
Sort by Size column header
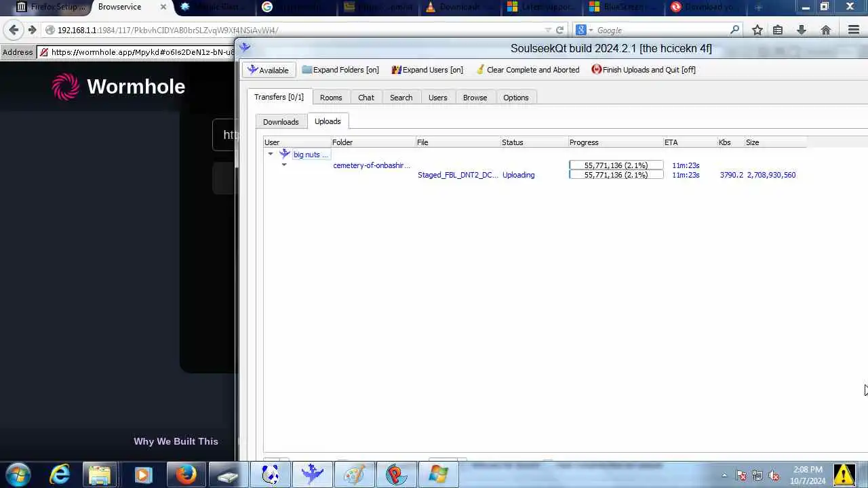tap(776, 142)
